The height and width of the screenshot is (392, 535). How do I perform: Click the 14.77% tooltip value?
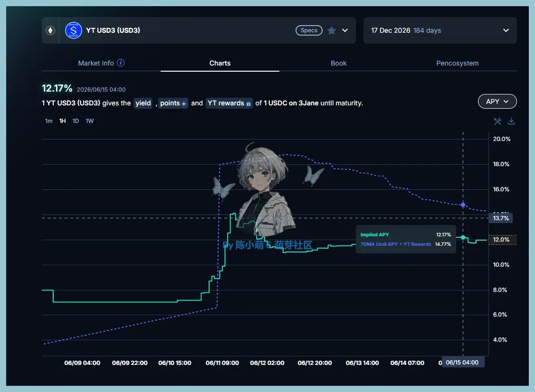tap(443, 244)
